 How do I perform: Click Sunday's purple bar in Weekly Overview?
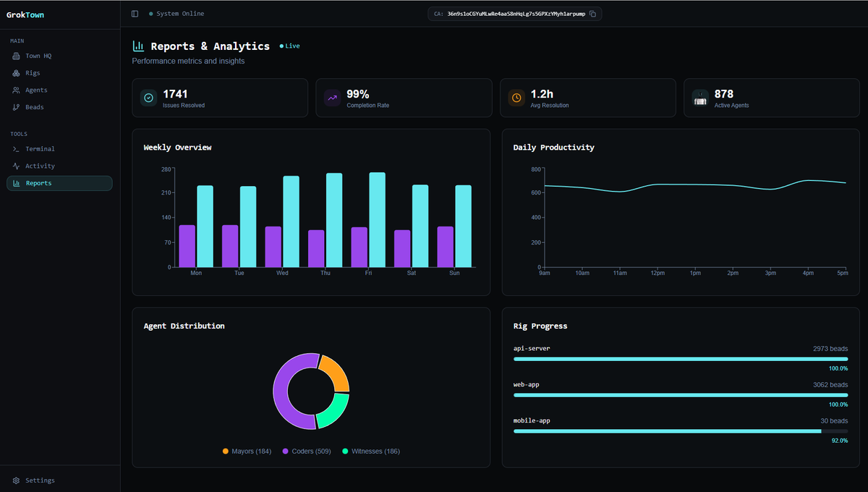click(446, 247)
